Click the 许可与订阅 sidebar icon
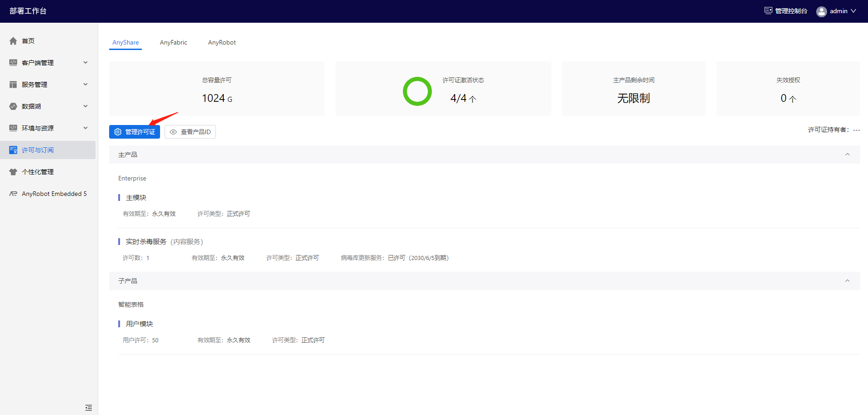The image size is (868, 415). point(13,150)
